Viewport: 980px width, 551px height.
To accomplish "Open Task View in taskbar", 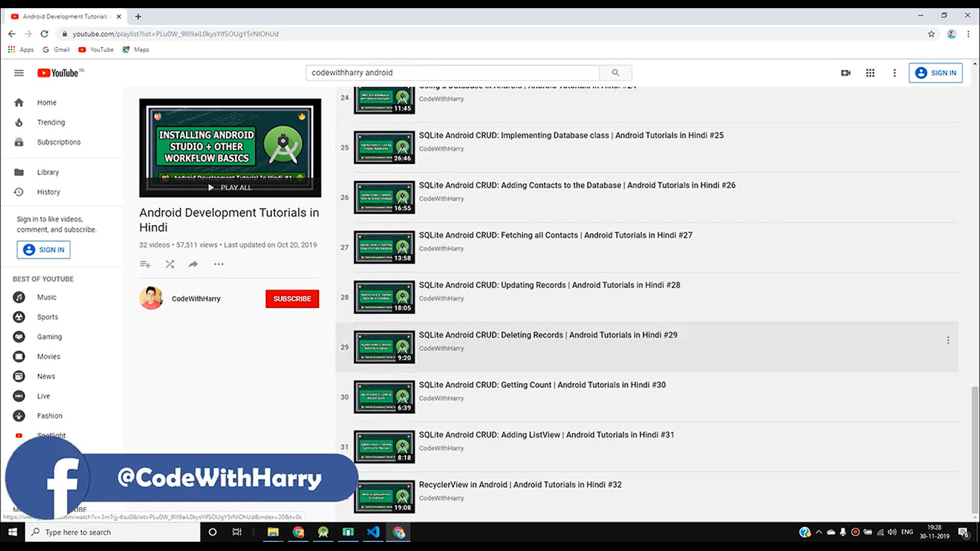I will pos(237,532).
